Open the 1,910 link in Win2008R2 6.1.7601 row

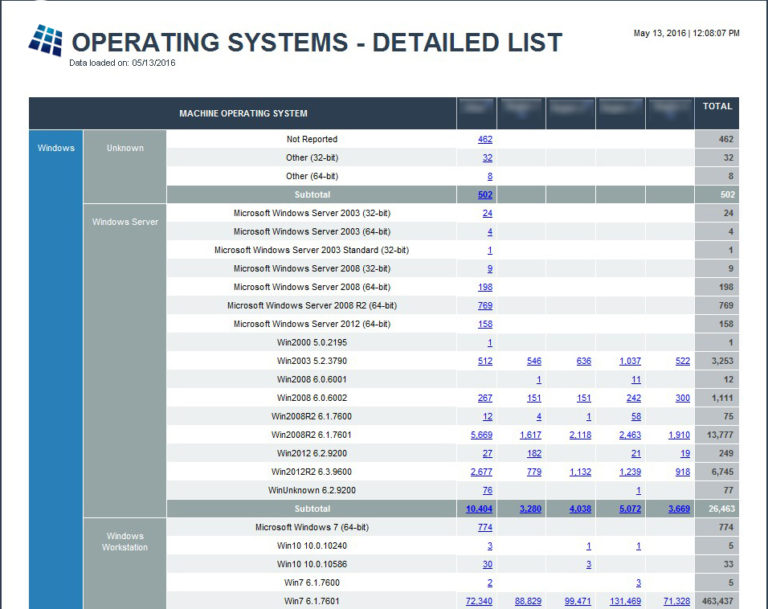click(x=679, y=435)
